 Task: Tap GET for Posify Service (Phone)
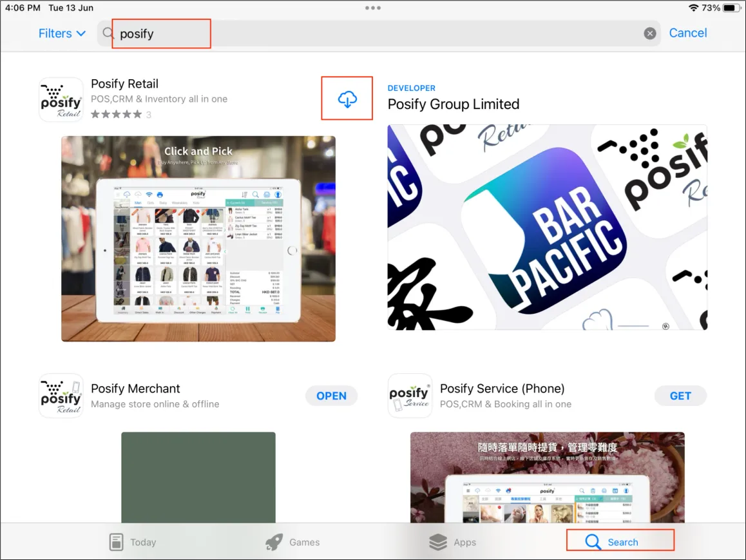pos(680,396)
